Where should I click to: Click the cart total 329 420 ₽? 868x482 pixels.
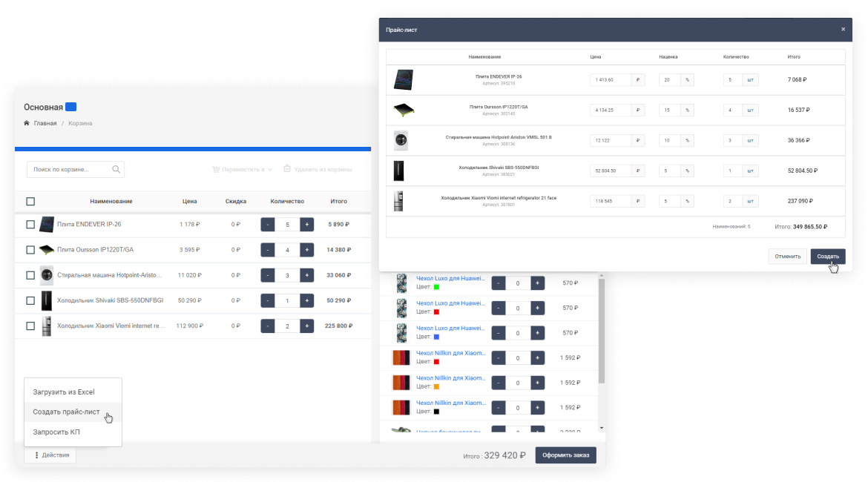505,455
